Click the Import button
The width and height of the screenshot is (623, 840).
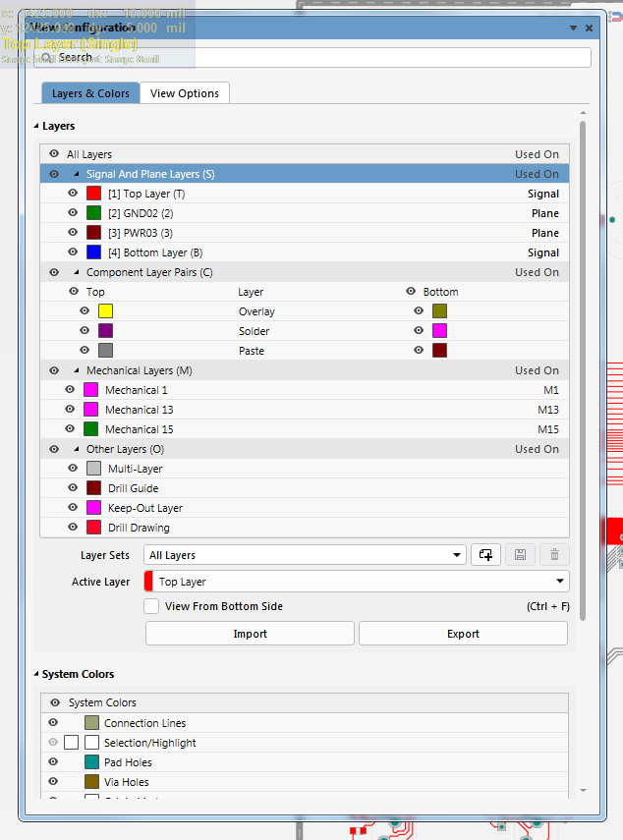pos(250,634)
